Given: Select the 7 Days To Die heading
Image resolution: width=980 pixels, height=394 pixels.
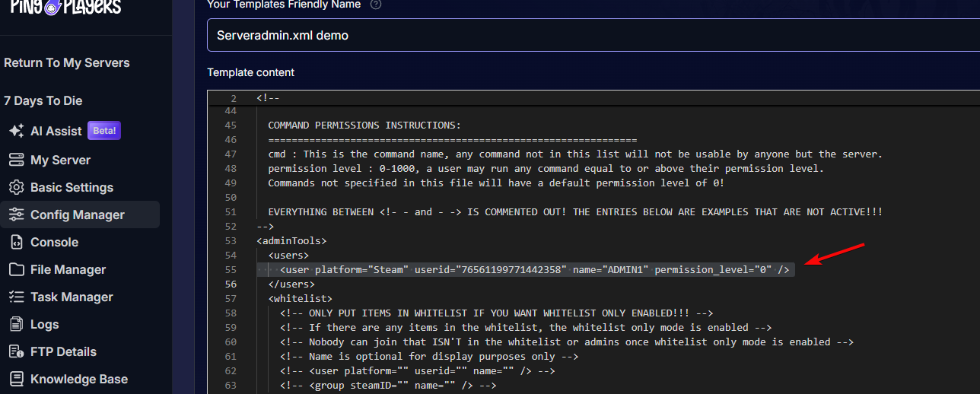Looking at the screenshot, I should pos(43,100).
